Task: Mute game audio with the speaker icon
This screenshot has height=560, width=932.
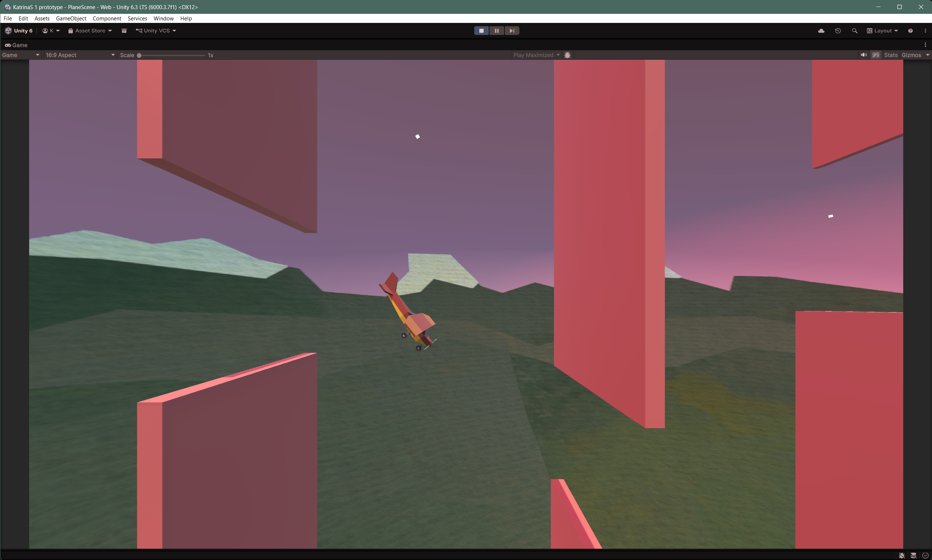Action: tap(863, 55)
